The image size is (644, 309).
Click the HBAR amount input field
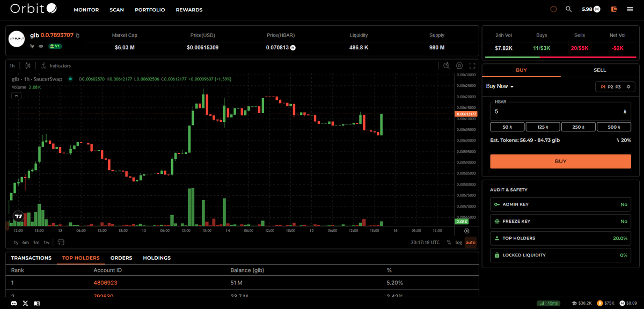(560, 111)
